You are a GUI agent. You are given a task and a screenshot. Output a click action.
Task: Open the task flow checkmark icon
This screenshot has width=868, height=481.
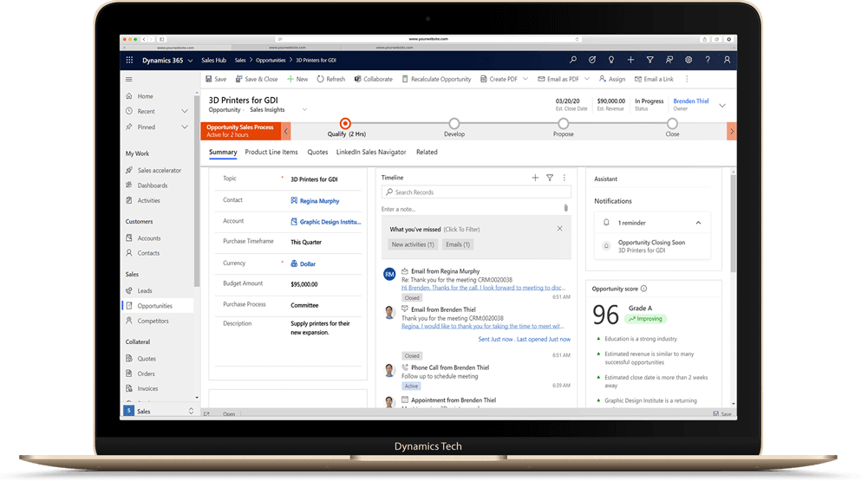click(x=592, y=60)
